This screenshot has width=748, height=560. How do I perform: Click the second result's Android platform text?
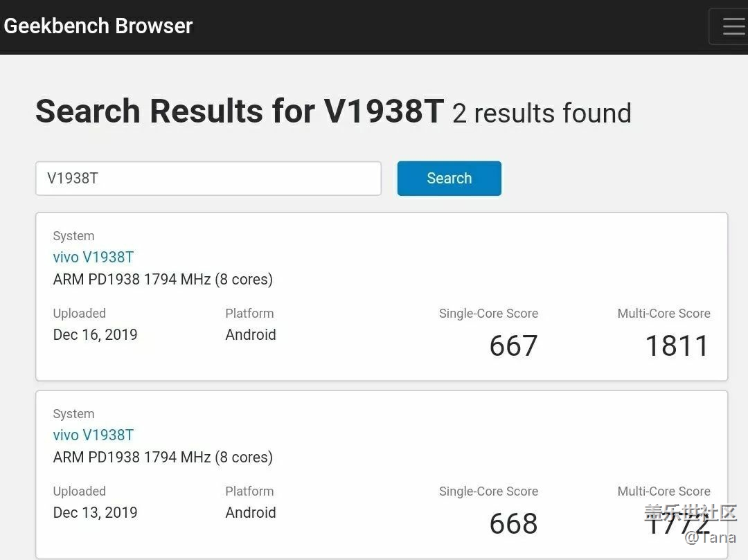(251, 512)
